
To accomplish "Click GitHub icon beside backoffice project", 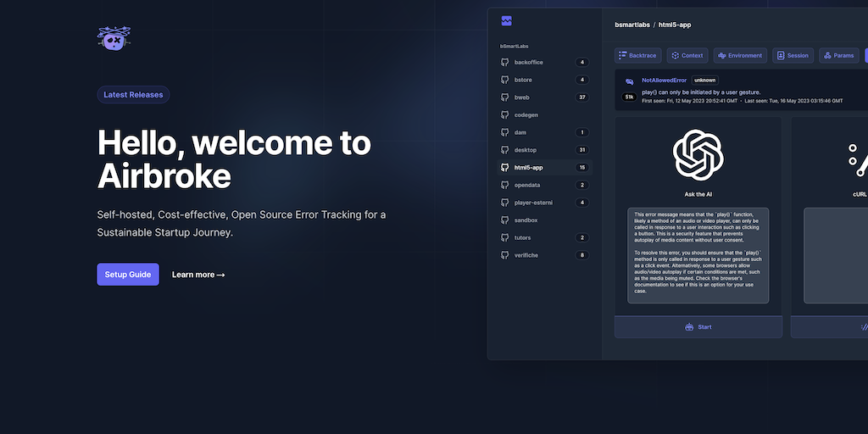I will pos(505,63).
